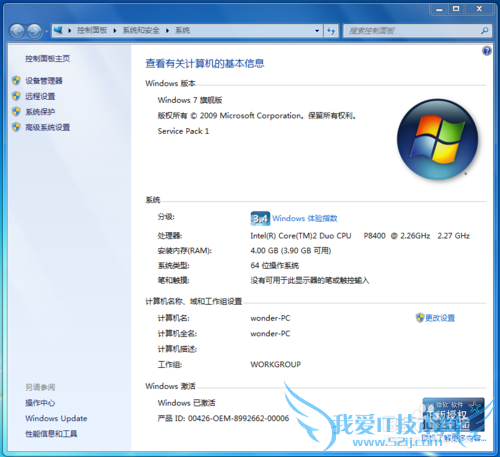Click the 64 位操作系统 system type value
Screen dimensions: 500x457
point(275,266)
